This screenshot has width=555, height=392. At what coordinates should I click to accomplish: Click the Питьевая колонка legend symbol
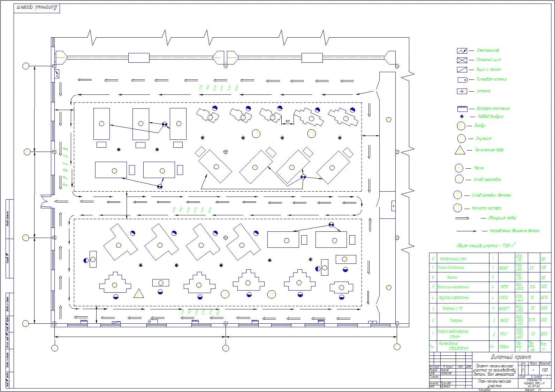463,80
